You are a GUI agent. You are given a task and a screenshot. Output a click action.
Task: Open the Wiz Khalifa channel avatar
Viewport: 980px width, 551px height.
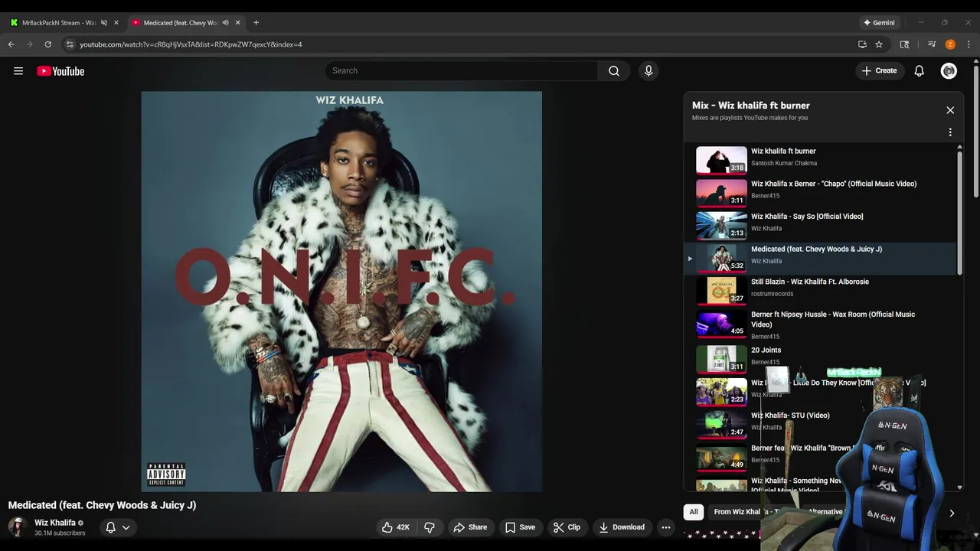18,527
